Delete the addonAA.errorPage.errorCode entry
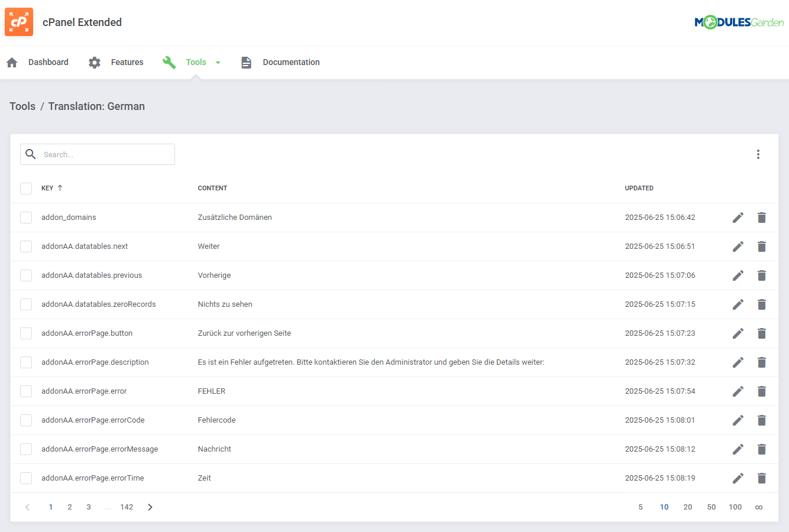 [x=762, y=420]
